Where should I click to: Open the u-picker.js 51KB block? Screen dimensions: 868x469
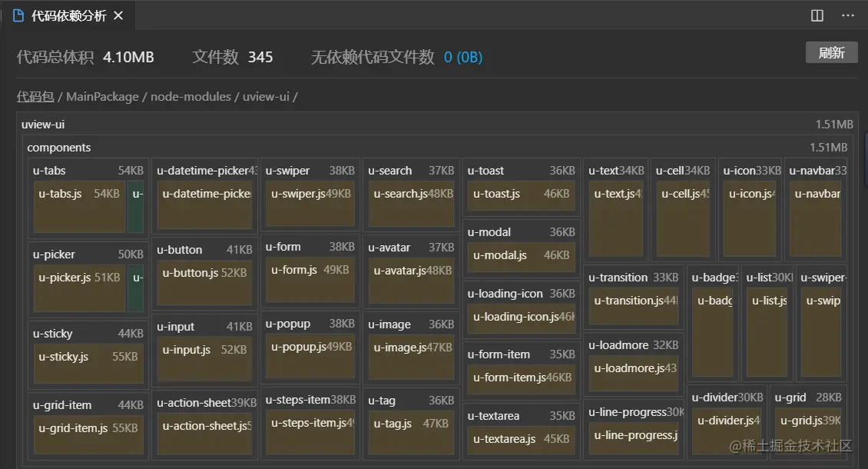point(79,289)
